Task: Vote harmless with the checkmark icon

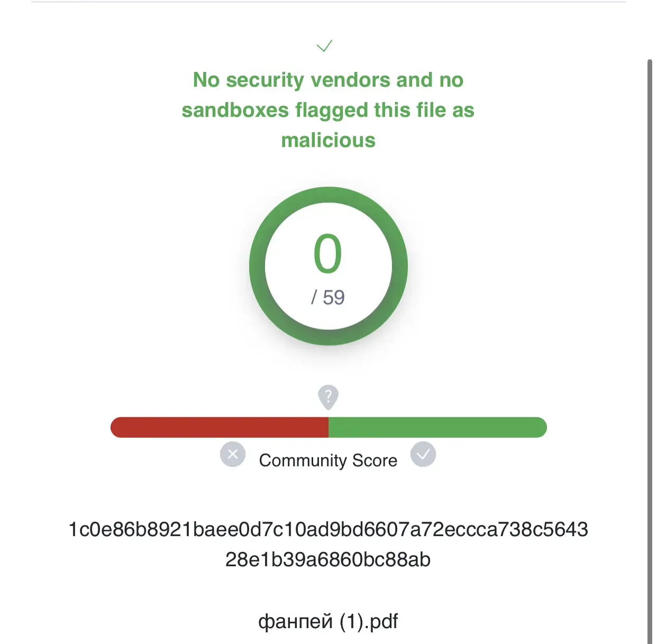Action: click(423, 454)
